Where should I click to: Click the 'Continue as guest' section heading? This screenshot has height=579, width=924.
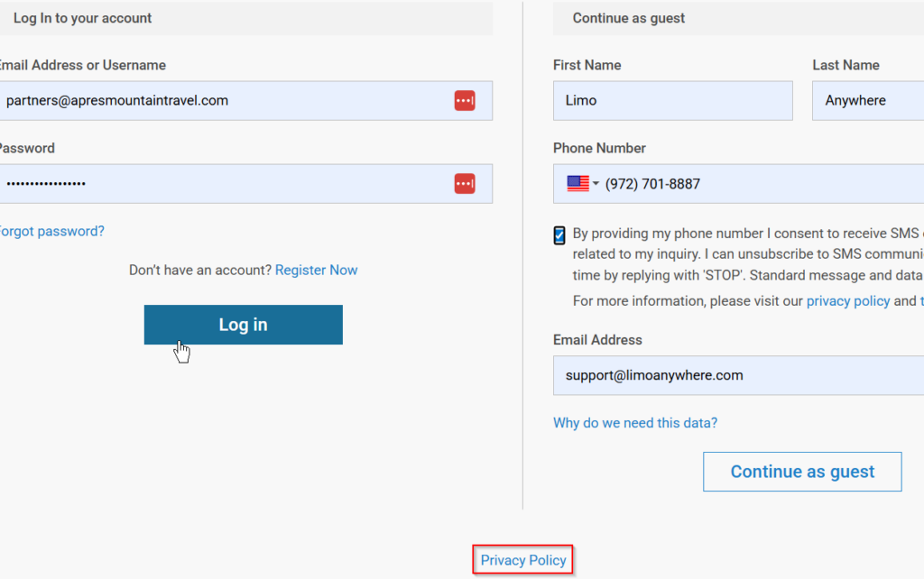point(629,18)
